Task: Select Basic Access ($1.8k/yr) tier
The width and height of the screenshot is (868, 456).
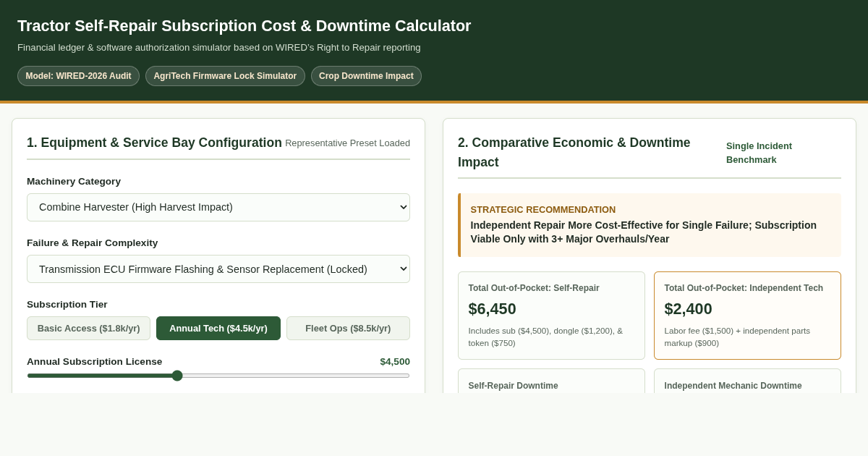Action: pyautogui.click(x=88, y=328)
